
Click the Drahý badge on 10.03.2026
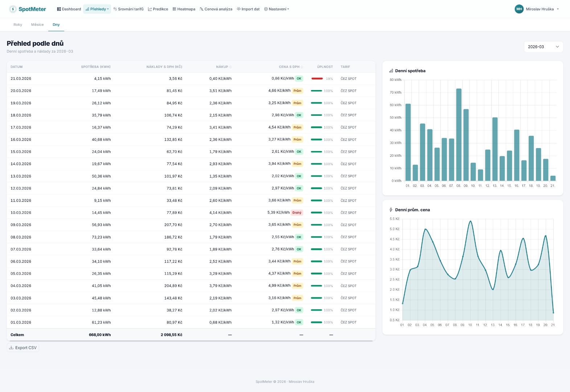pyautogui.click(x=297, y=213)
